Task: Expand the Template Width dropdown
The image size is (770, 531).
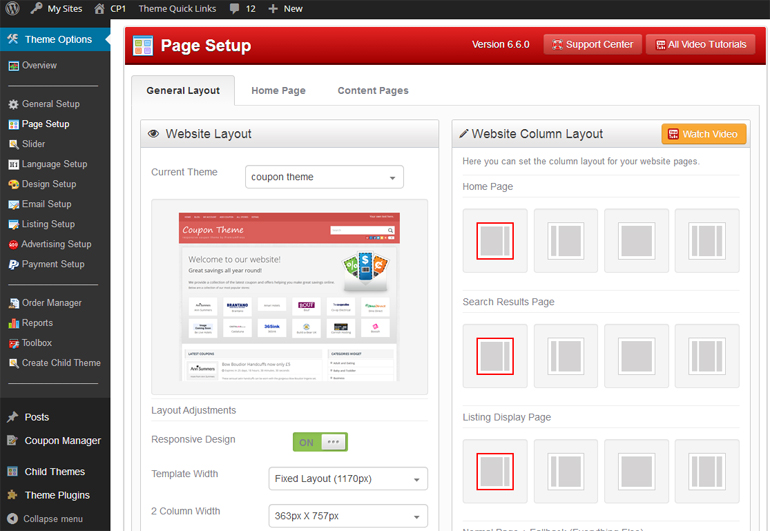Action: point(348,479)
